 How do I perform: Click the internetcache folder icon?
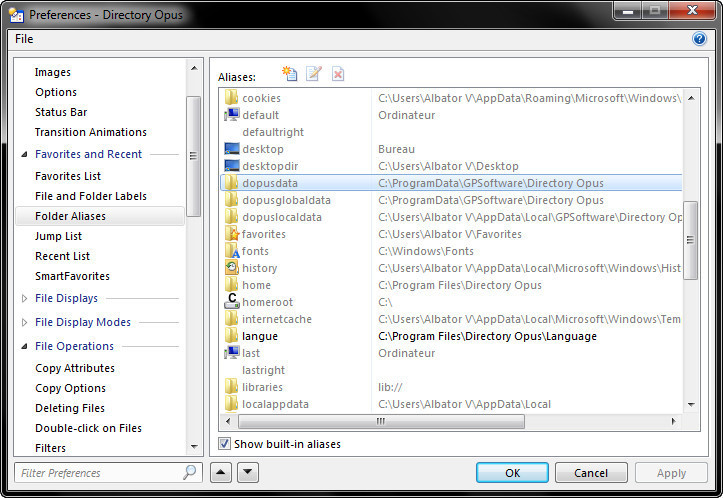[231, 319]
